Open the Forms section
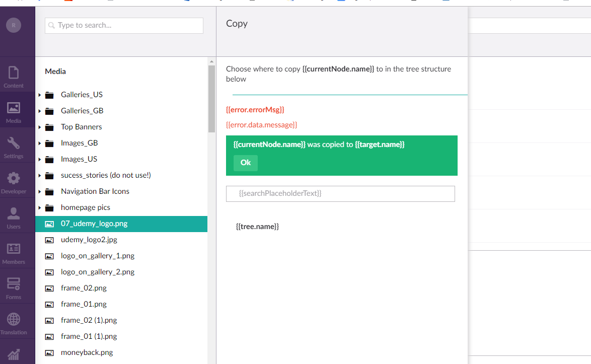 14,288
